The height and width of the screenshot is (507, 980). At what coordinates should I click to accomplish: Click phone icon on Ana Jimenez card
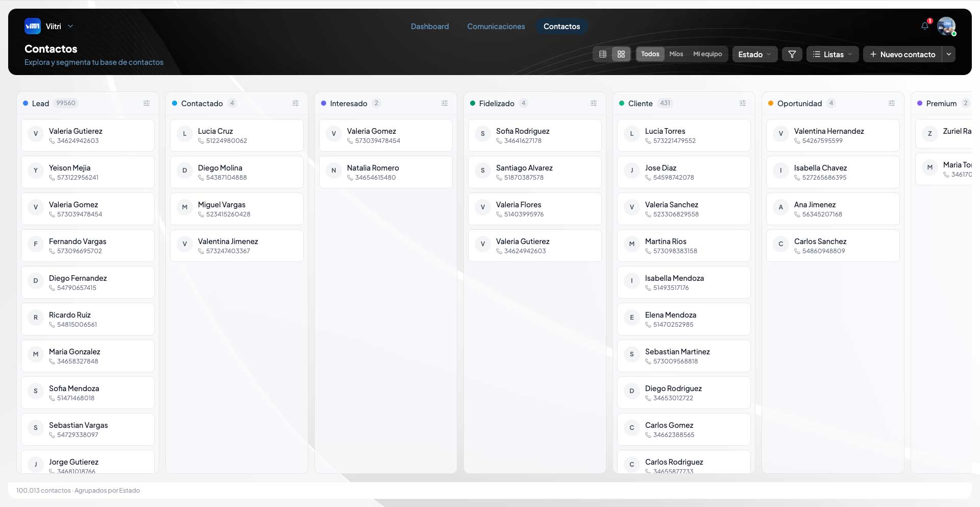[x=797, y=214]
